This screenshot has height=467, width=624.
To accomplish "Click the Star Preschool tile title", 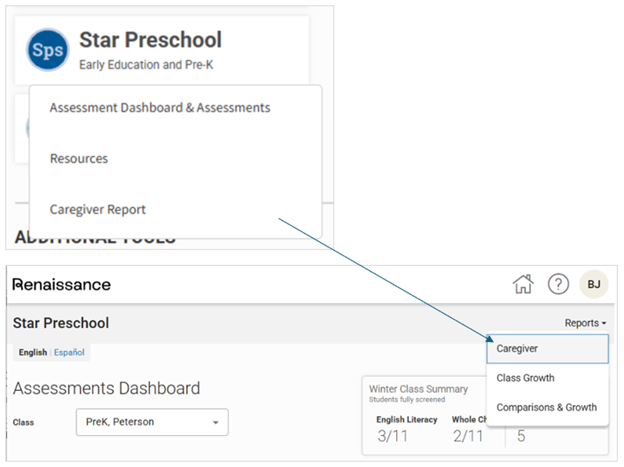I will 150,40.
